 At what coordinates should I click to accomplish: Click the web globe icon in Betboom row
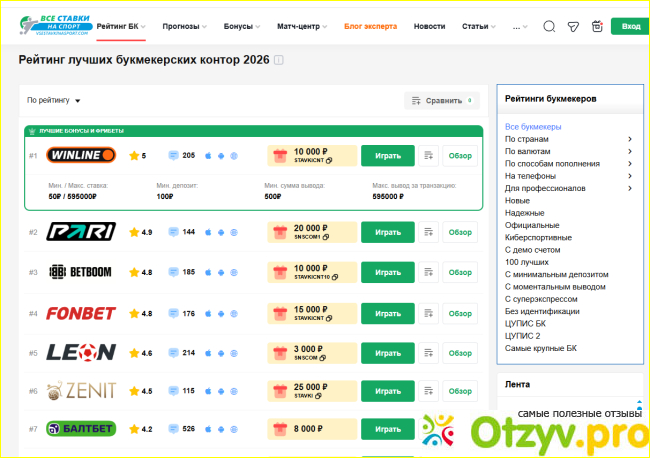click(234, 272)
